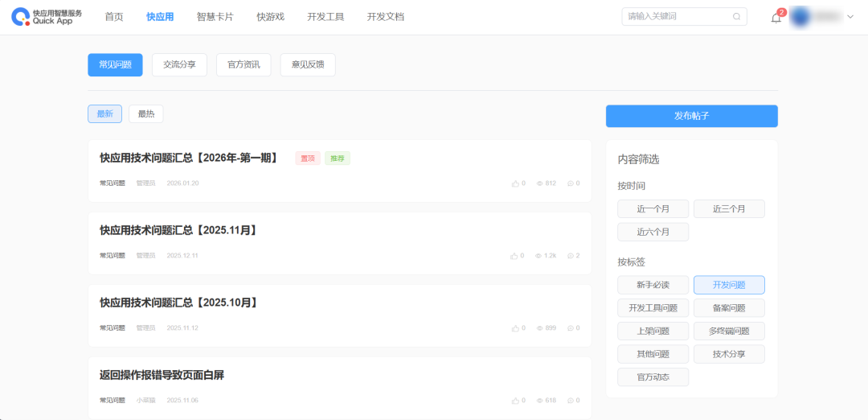
Task: Click the eye icon on 返回操作报错 post
Action: [540, 400]
